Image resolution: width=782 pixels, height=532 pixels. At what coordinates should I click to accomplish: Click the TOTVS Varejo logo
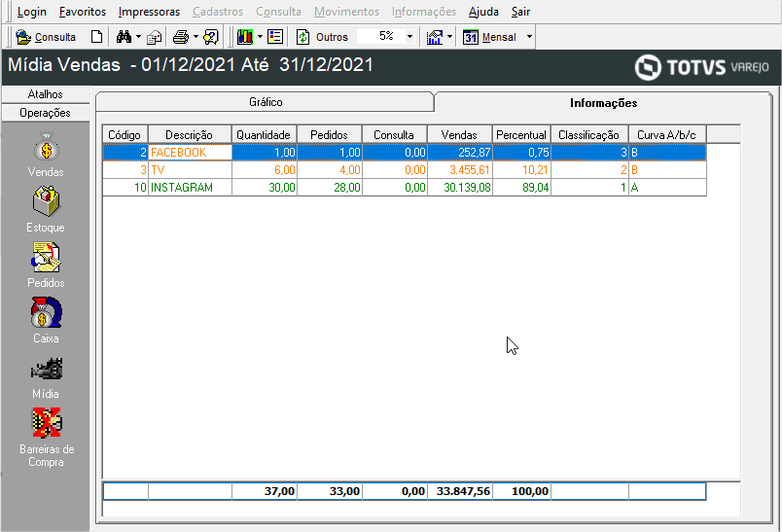(x=701, y=67)
